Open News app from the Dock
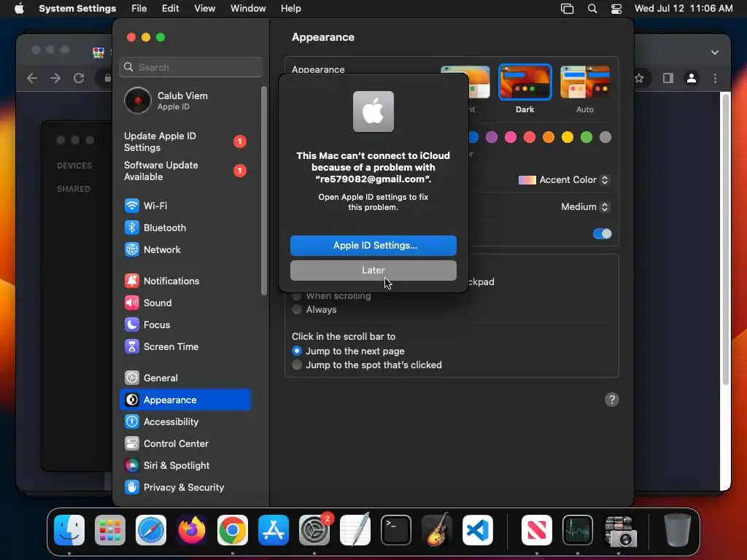This screenshot has height=560, width=747. point(536,530)
